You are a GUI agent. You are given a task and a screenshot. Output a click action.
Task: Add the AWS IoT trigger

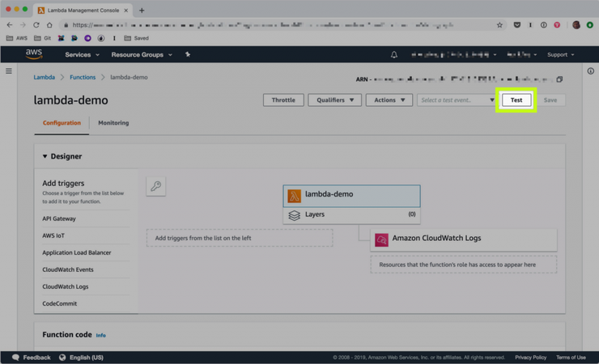coord(53,235)
